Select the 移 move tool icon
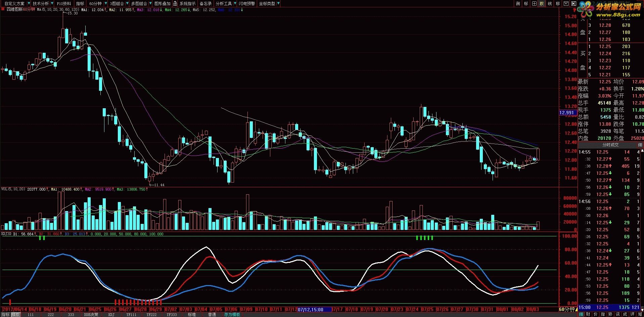Screen dimensions: 644x317 [558, 3]
